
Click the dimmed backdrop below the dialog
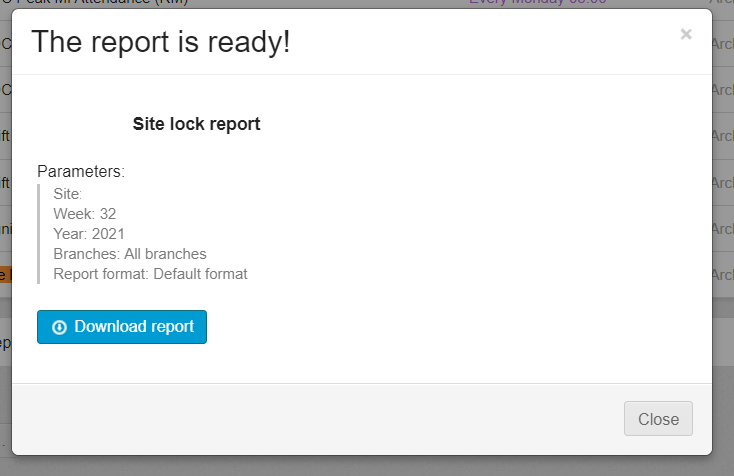pos(360,465)
